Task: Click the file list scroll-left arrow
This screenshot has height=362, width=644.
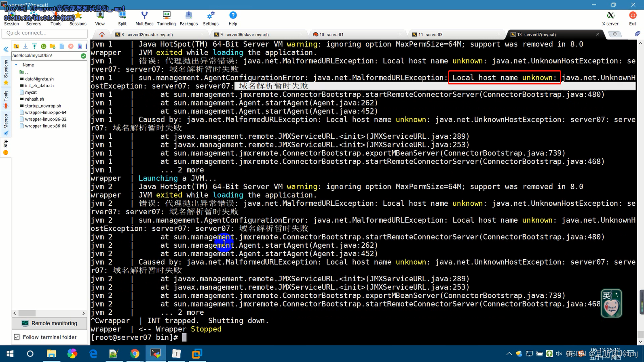Action: coord(15,313)
